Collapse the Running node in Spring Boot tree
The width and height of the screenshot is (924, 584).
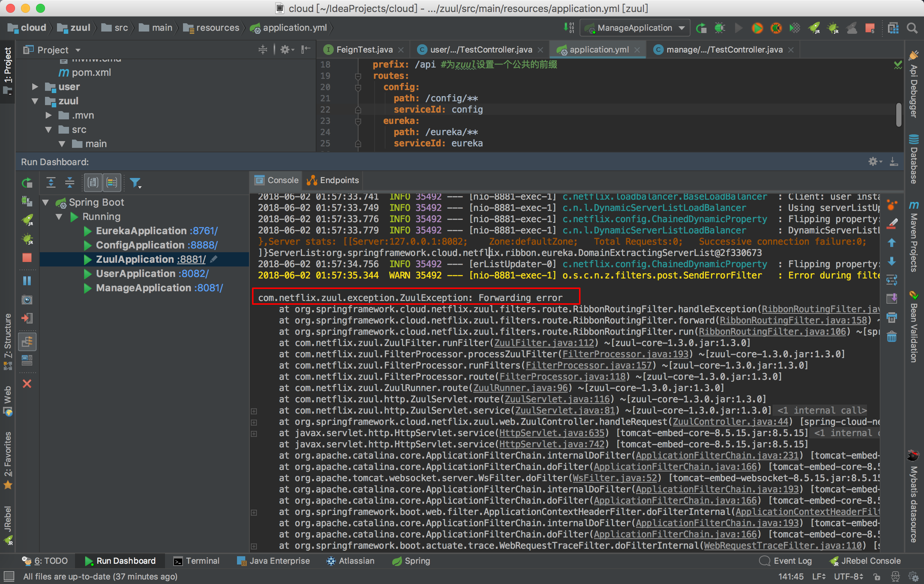pyautogui.click(x=59, y=217)
